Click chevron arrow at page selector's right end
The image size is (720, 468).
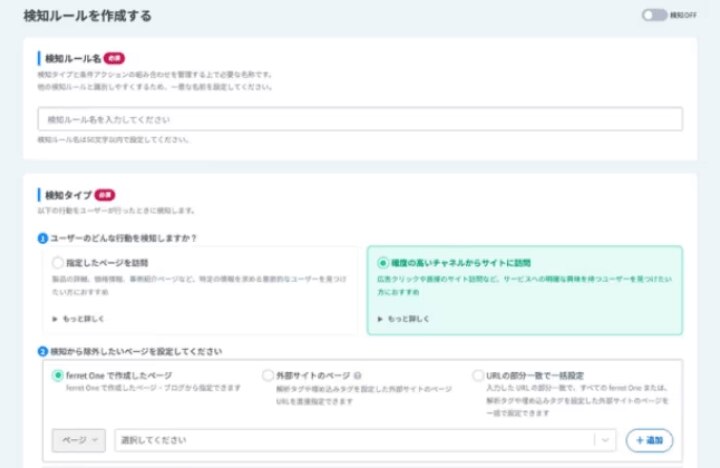(604, 440)
